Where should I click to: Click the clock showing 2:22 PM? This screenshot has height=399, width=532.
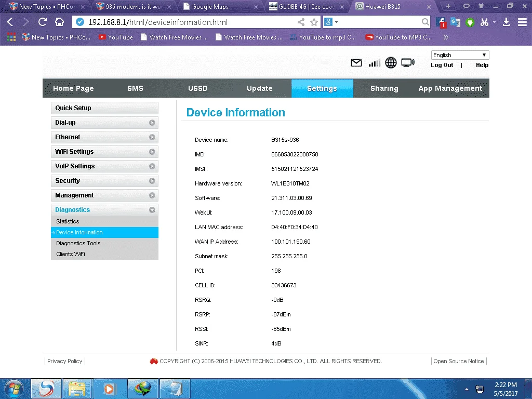(506, 385)
